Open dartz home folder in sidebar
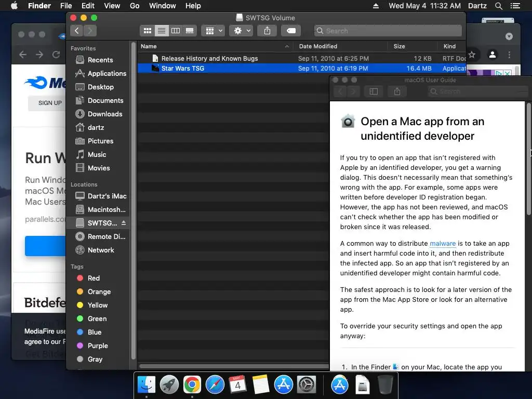Image resolution: width=532 pixels, height=399 pixels. click(90, 128)
